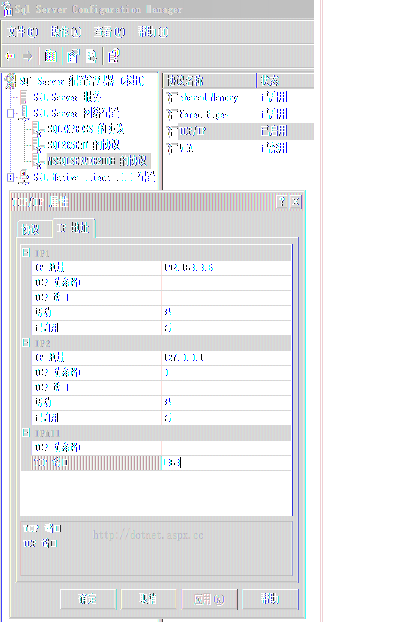This screenshot has width=419, height=622.
Task: Click the IP1 TCP Port value field
Action: tap(226, 298)
